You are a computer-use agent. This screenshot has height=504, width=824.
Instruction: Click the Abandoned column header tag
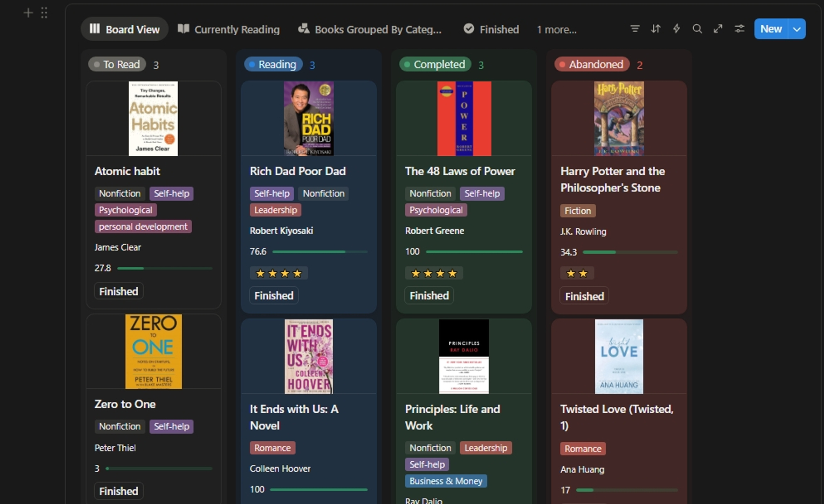coord(592,64)
